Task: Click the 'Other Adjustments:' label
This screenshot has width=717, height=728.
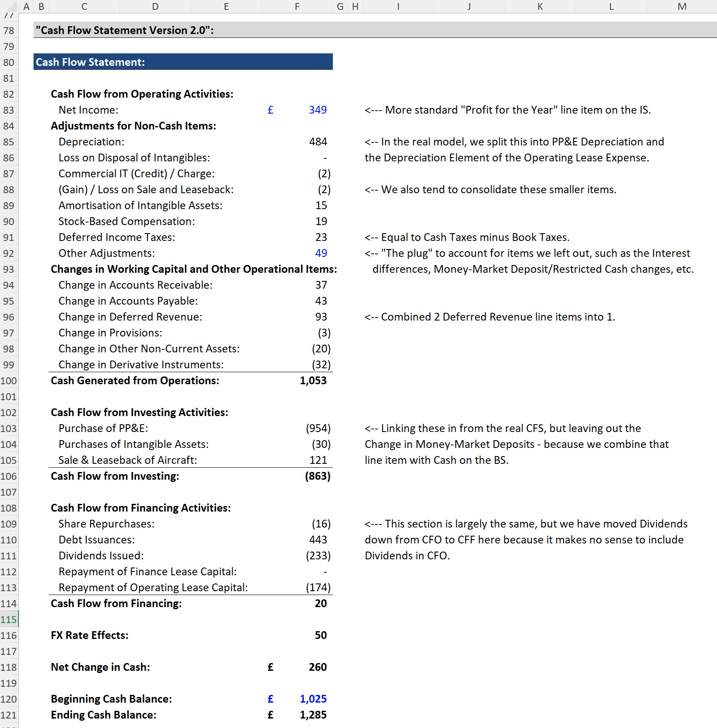Action: point(107,253)
